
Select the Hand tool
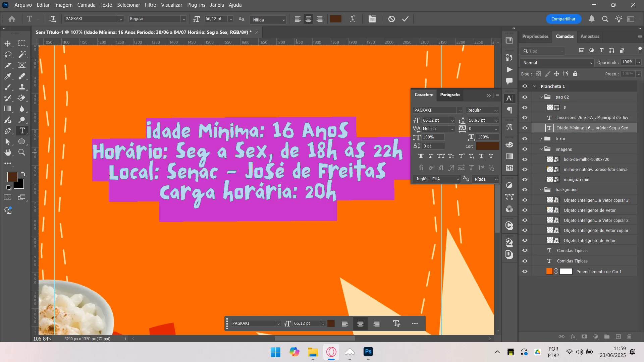coord(8,153)
